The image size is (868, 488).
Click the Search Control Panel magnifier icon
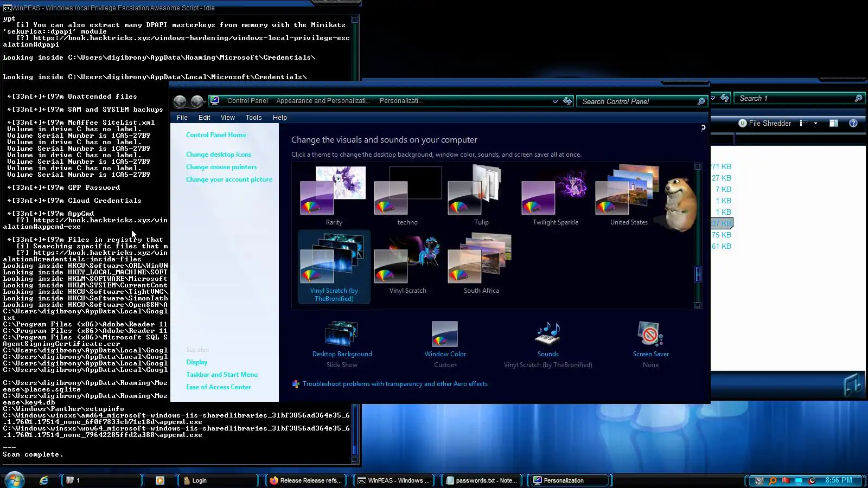coord(701,101)
